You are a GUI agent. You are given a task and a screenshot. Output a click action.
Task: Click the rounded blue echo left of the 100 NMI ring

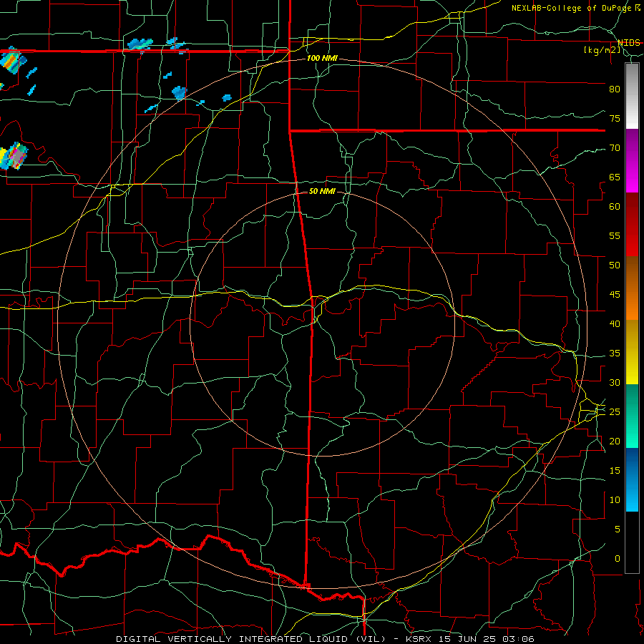179,93
